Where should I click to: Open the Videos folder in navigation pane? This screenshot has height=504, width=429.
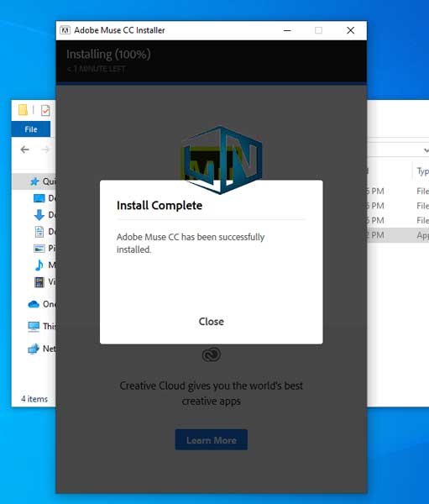pos(44,282)
